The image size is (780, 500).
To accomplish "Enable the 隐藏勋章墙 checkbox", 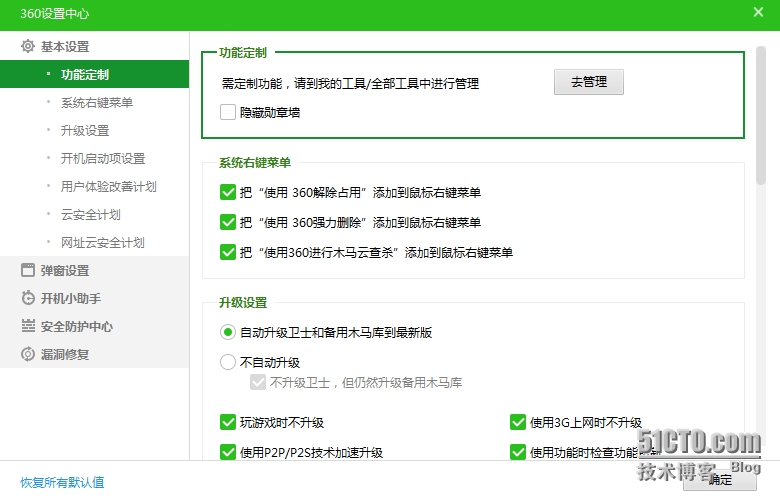I will 228,112.
